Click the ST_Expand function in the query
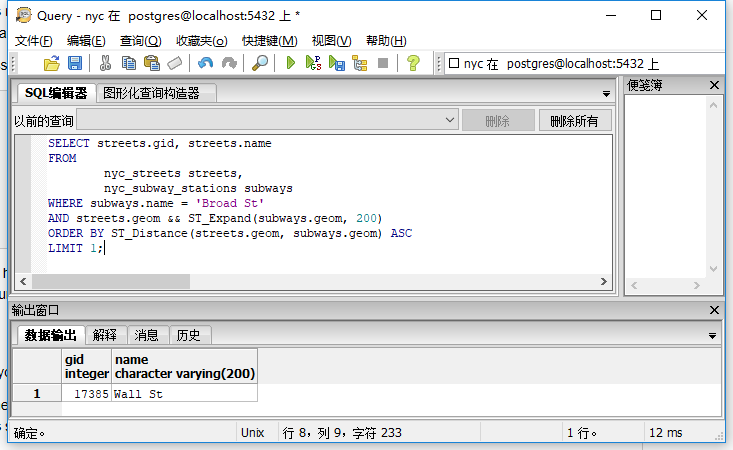 (219, 218)
